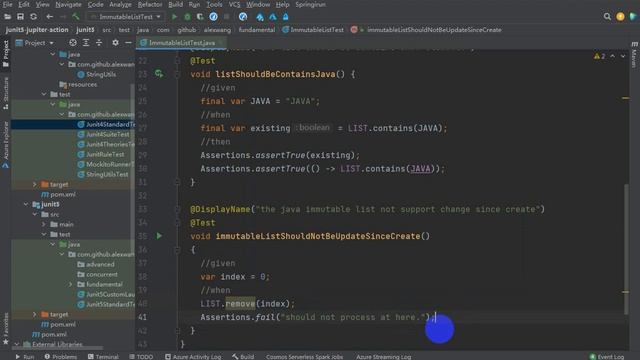Open the Refactor menu
The image size is (640, 360).
[150, 4]
